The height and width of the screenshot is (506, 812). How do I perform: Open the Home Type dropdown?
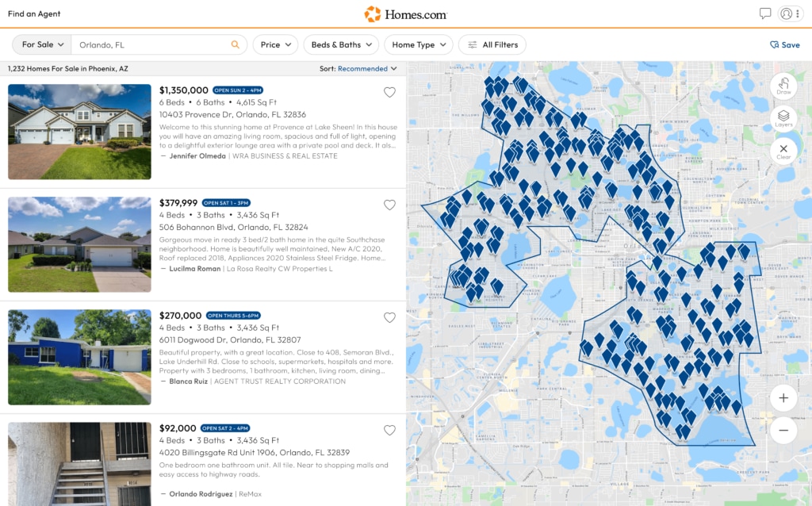tap(419, 44)
